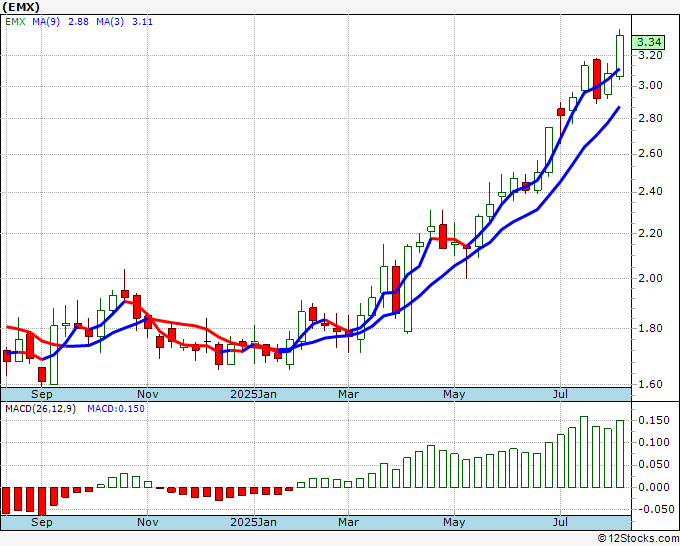This screenshot has width=680, height=546.
Task: Click May on the price chart date axis
Action: coord(454,395)
